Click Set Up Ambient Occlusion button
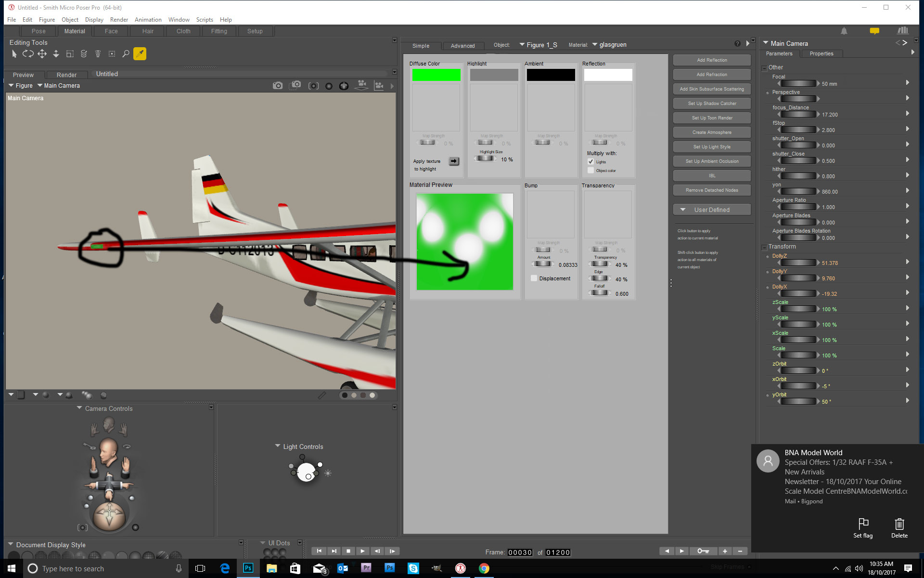924x578 pixels. click(x=712, y=161)
